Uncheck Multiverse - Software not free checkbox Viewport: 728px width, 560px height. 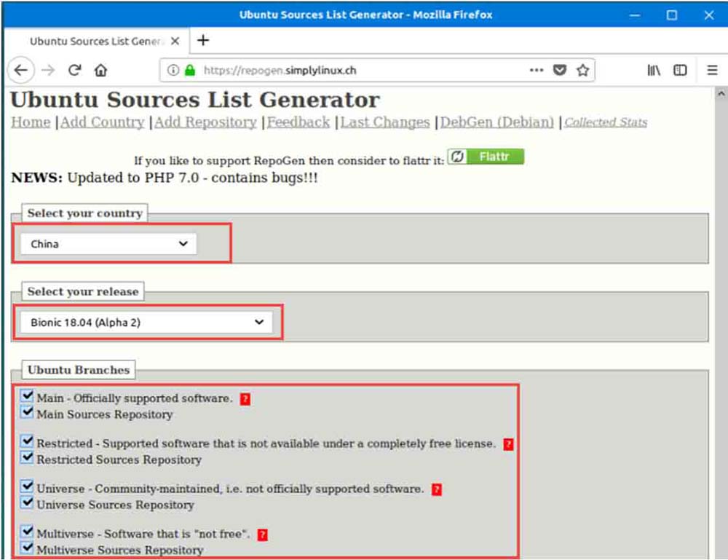click(28, 532)
